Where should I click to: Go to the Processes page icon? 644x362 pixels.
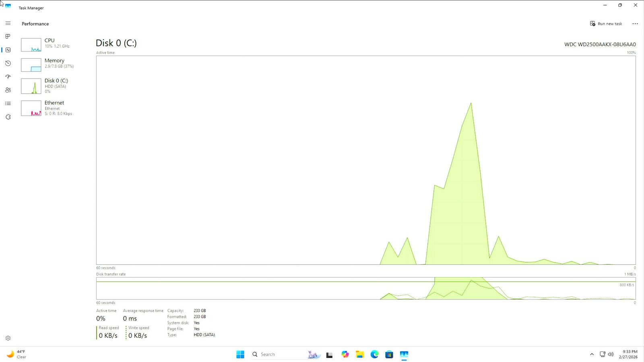click(8, 36)
